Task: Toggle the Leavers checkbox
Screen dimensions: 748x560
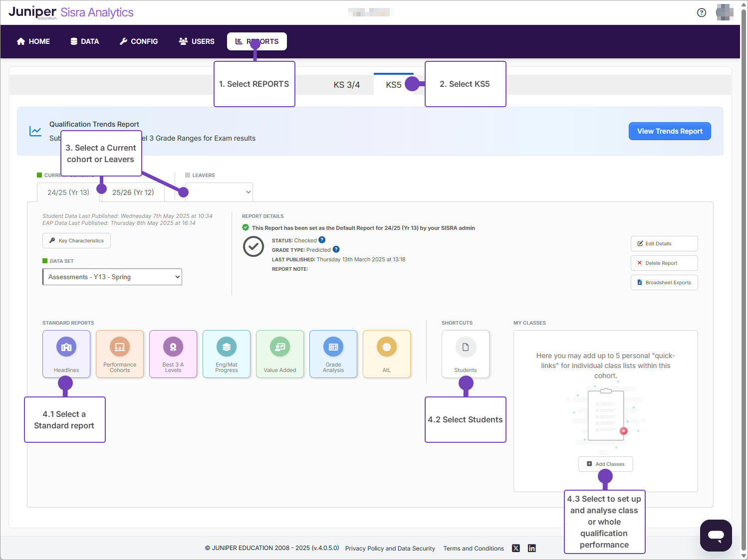Action: coord(187,175)
